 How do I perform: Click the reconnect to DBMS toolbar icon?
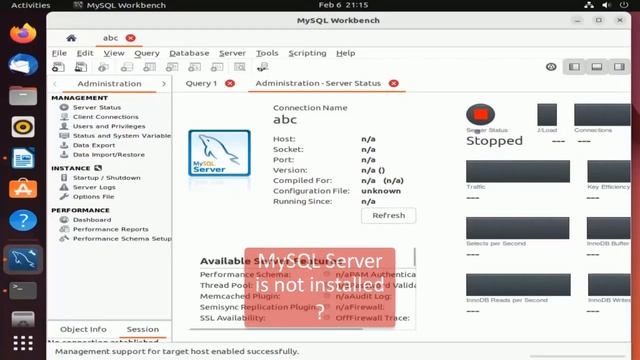point(262,67)
